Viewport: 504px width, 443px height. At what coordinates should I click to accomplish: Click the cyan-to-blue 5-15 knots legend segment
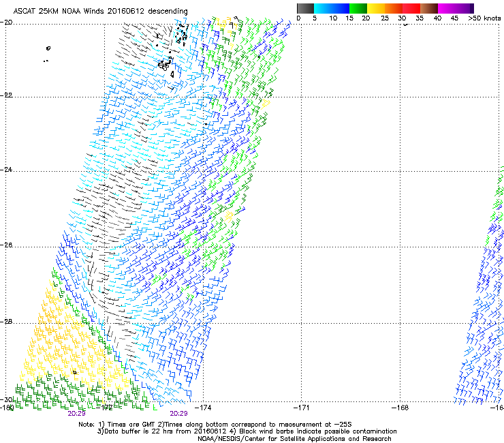point(332,8)
